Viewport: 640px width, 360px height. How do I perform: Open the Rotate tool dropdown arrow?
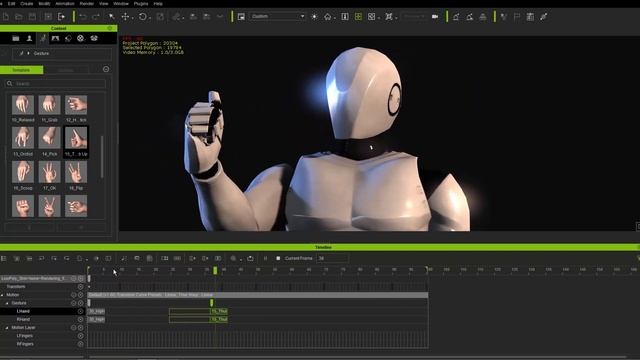click(x=150, y=18)
